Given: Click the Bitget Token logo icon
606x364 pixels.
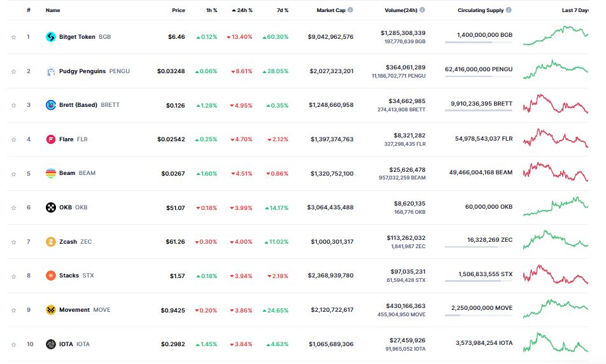Looking at the screenshot, I should coord(51,37).
